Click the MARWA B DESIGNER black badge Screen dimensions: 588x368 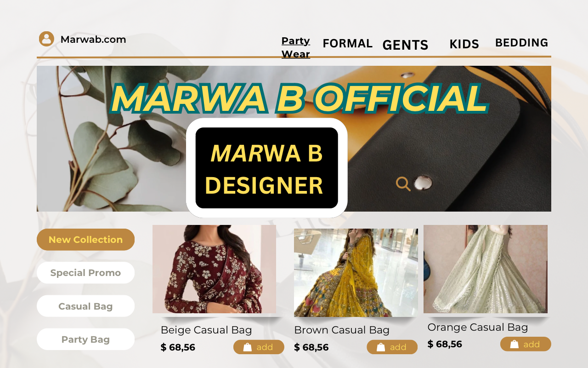click(x=267, y=168)
